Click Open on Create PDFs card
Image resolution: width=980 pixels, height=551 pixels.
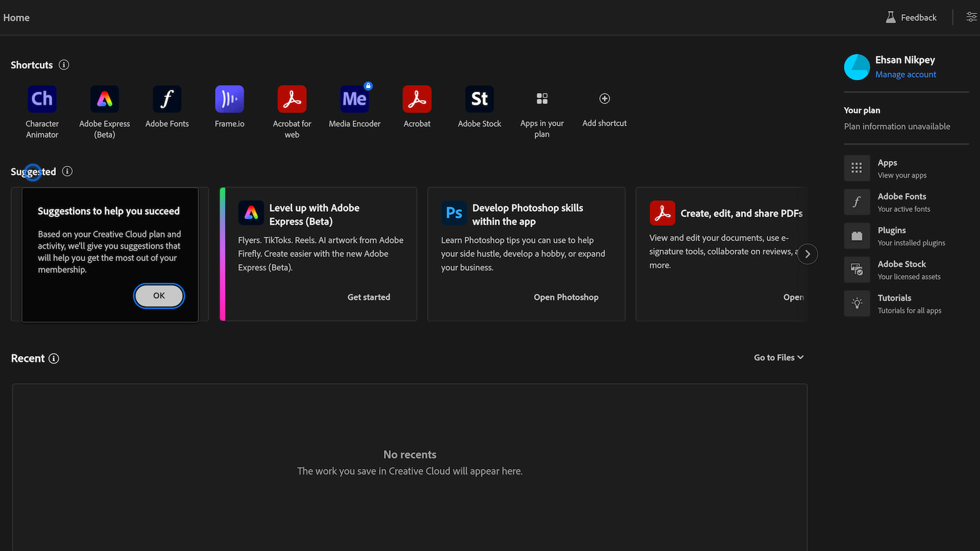pyautogui.click(x=793, y=297)
